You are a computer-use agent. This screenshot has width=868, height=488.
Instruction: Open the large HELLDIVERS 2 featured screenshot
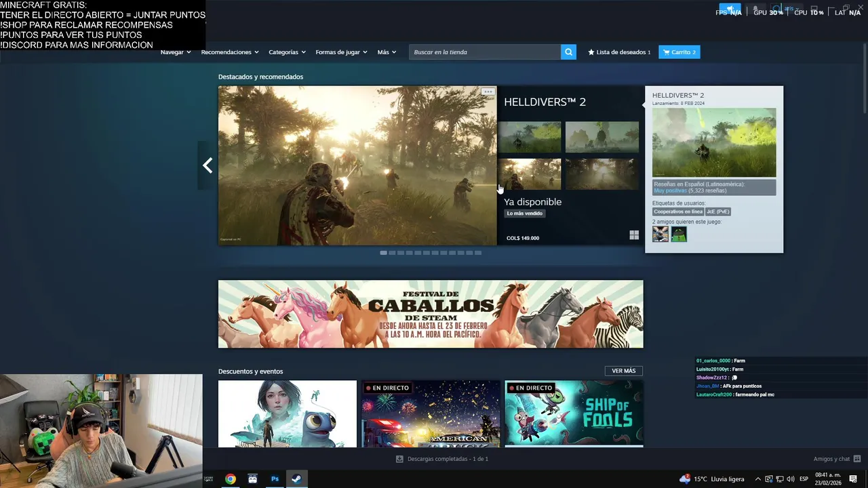point(357,165)
